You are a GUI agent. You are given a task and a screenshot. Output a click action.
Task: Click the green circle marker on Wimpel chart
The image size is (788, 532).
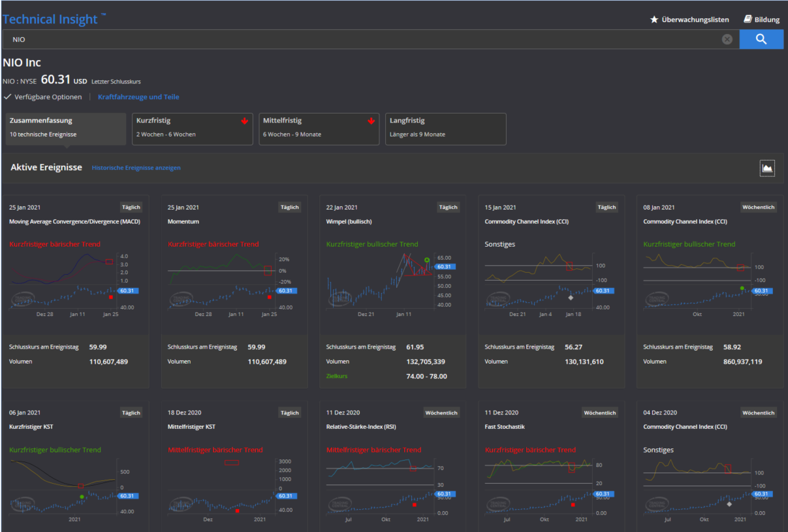(x=426, y=260)
